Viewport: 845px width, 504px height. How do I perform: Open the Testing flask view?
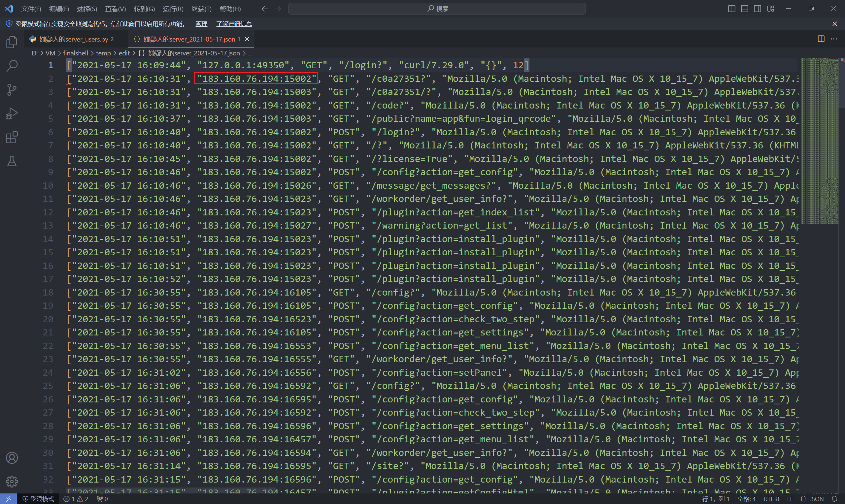click(x=12, y=161)
